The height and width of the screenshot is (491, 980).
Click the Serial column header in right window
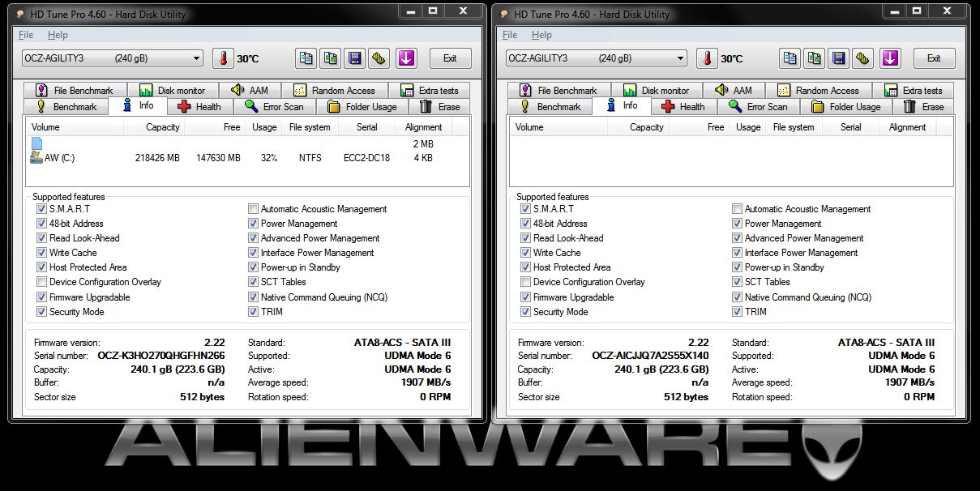850,127
